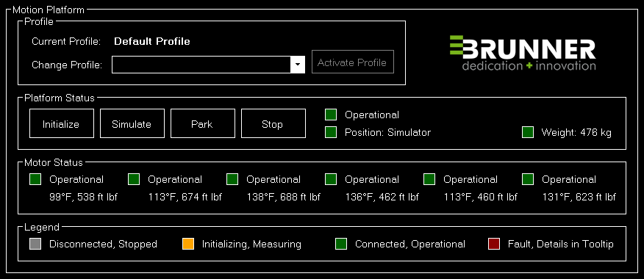Click the red Fault legend swatch
The height and width of the screenshot is (279, 644).
coord(494,244)
